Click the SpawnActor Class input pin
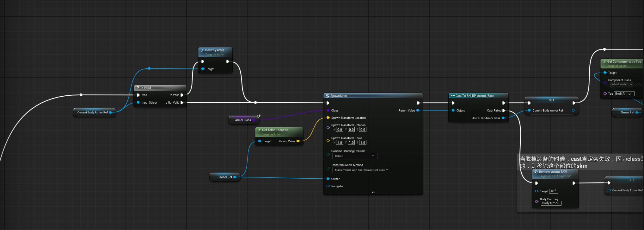 click(x=328, y=110)
